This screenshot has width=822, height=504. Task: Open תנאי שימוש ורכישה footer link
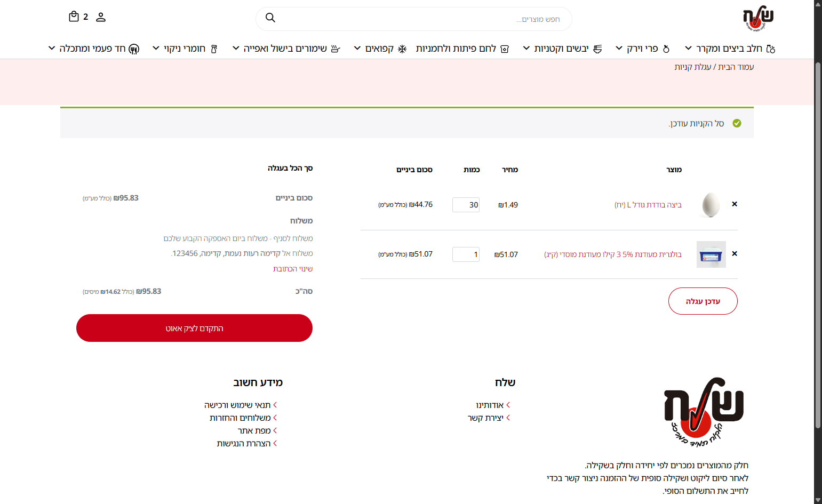coord(237,405)
